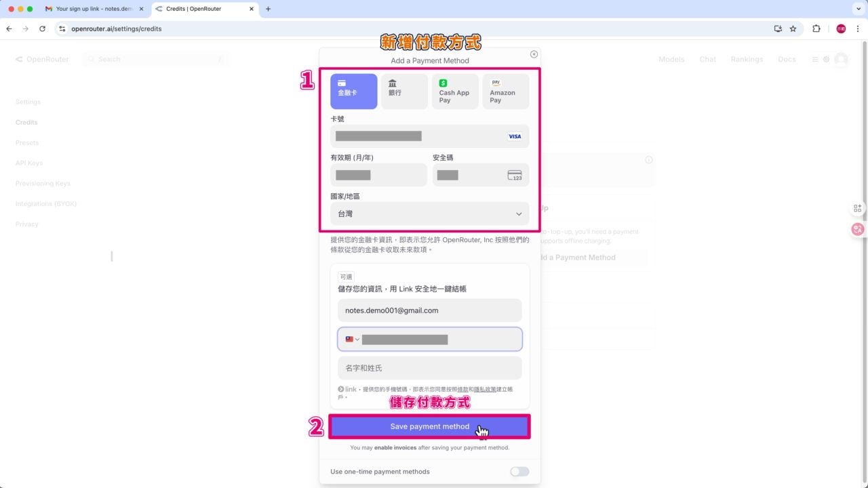
Task: Open Credits in the sidebar
Action: pos(26,123)
